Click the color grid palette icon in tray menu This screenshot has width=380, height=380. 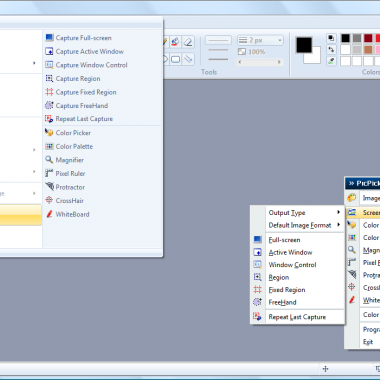point(352,237)
